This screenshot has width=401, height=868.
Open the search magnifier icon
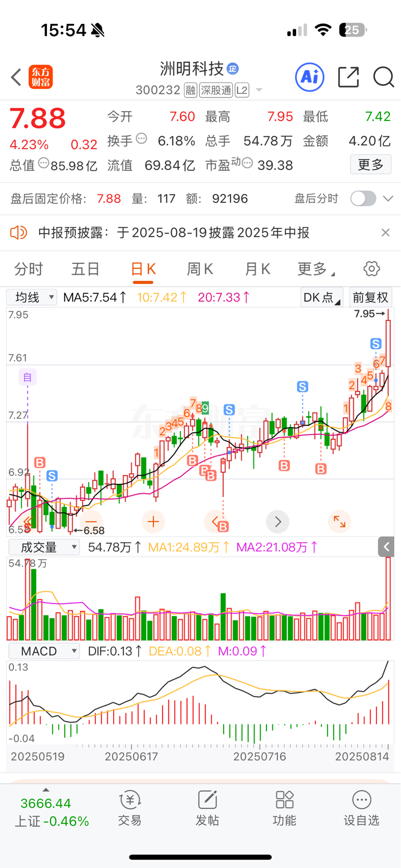[x=383, y=77]
